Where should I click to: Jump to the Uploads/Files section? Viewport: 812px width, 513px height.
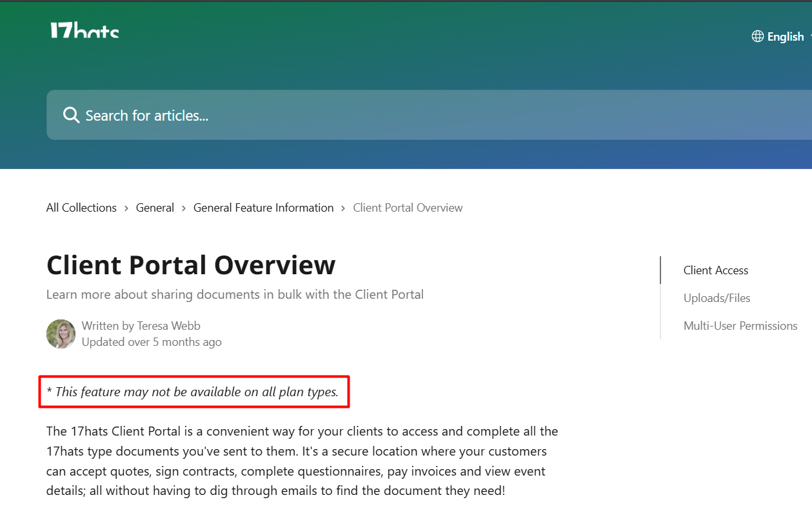coord(717,298)
